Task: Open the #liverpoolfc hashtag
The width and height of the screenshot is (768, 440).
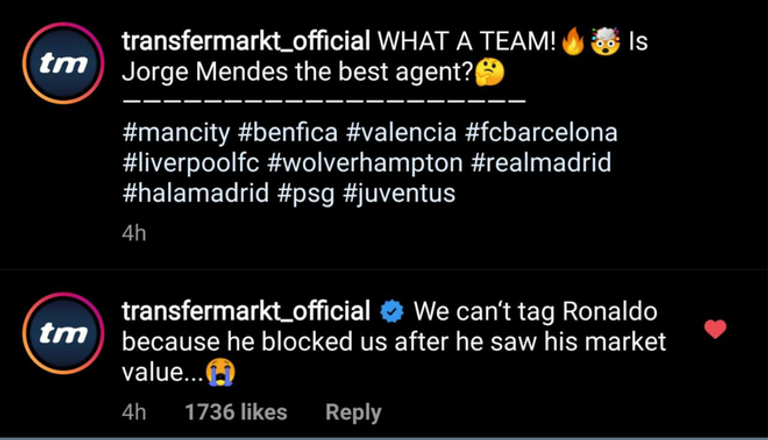Action: [190, 163]
